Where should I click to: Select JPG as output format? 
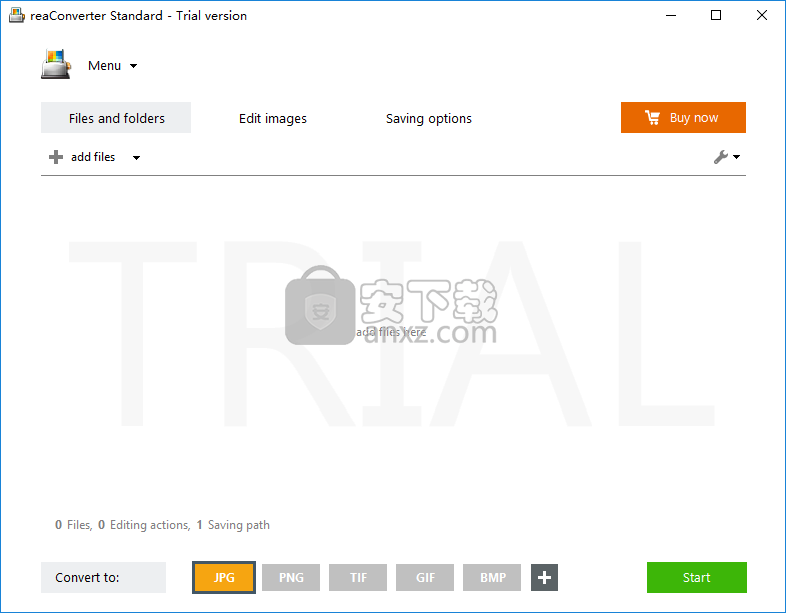224,577
